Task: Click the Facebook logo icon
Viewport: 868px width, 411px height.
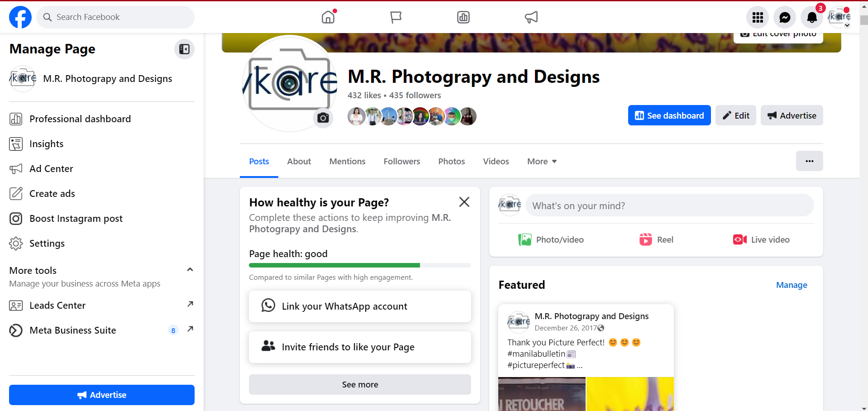Action: pos(20,17)
